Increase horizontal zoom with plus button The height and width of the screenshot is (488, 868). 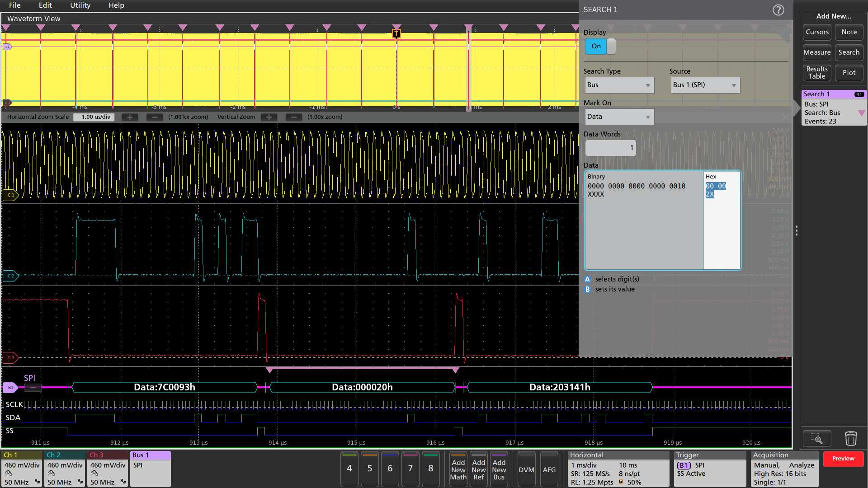pos(130,117)
